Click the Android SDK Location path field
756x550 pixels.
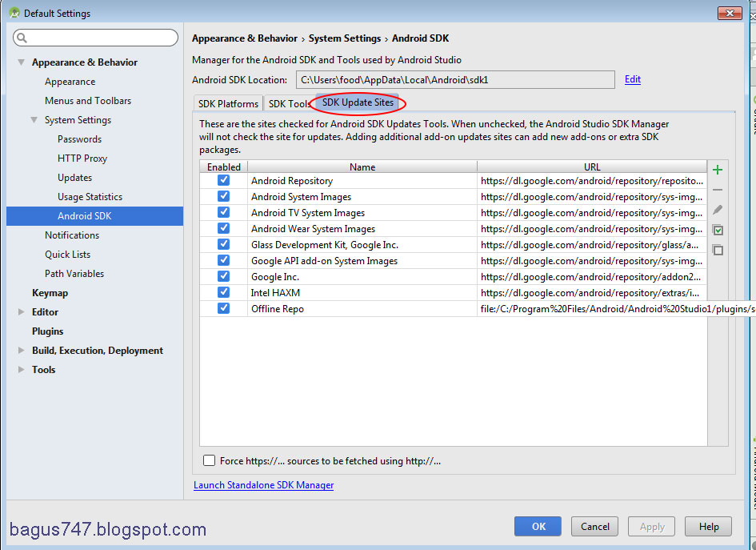[455, 79]
